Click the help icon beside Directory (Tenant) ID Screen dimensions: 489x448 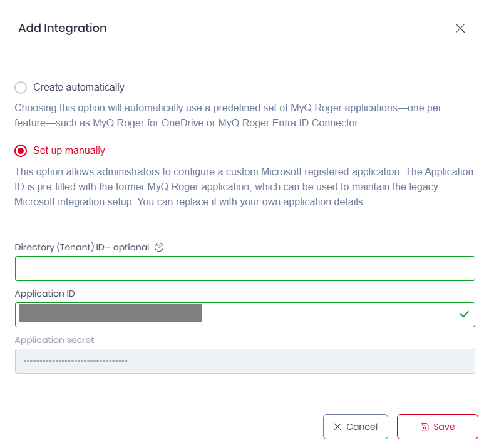click(x=159, y=247)
